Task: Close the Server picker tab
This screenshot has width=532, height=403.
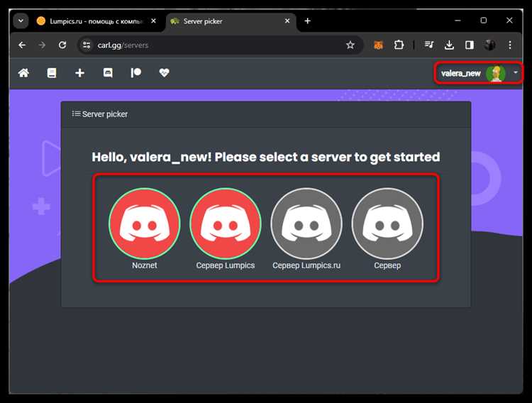Action: tap(287, 21)
